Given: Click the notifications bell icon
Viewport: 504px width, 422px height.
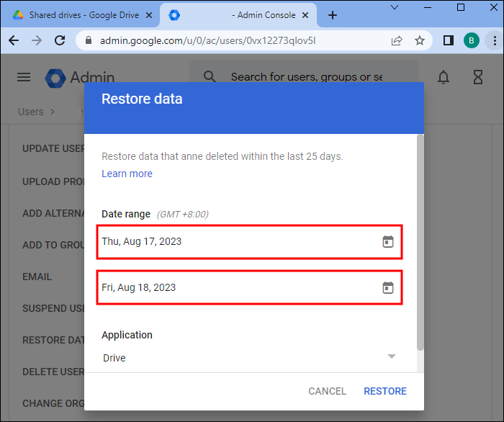Looking at the screenshot, I should (444, 77).
